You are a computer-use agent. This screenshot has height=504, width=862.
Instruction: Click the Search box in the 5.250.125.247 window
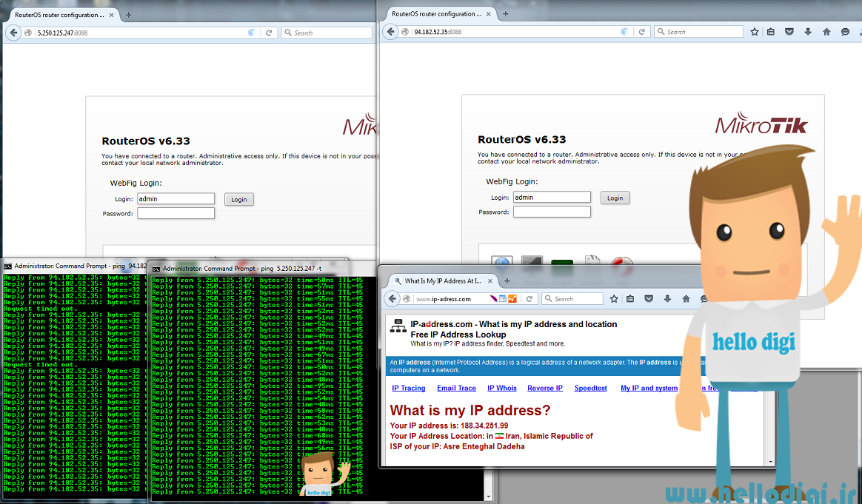tap(327, 33)
